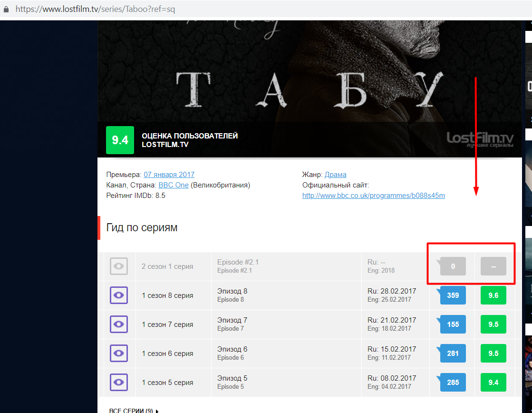The image size is (532, 413).
Task: Click the Рейтинг IMDb: 8.5 text
Action: pos(135,196)
